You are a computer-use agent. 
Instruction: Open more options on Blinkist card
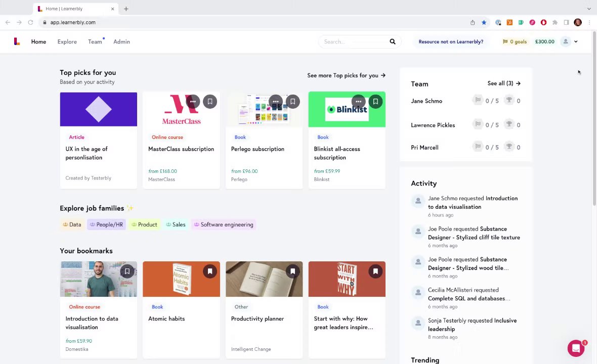(358, 102)
